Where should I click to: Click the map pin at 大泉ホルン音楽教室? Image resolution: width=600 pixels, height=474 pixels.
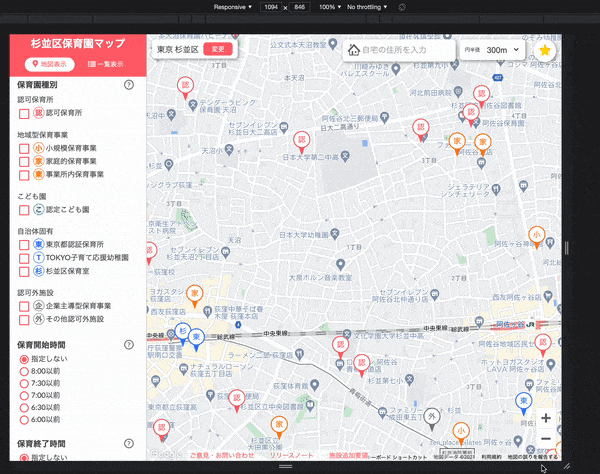tap(340, 264)
